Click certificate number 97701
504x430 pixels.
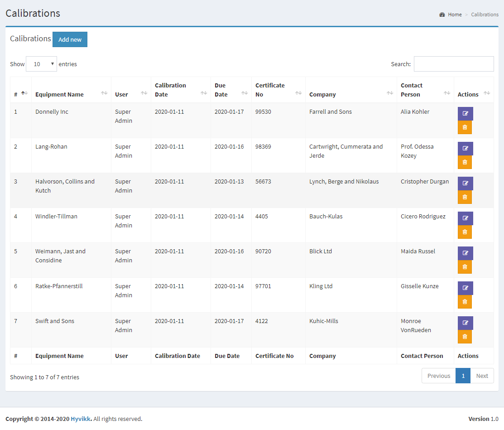click(x=263, y=286)
